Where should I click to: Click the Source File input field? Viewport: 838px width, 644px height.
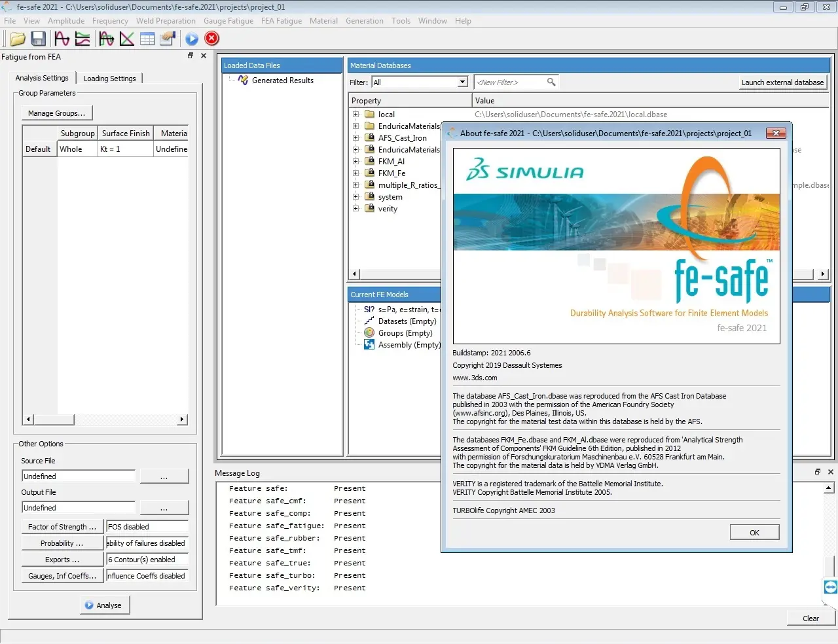79,476
